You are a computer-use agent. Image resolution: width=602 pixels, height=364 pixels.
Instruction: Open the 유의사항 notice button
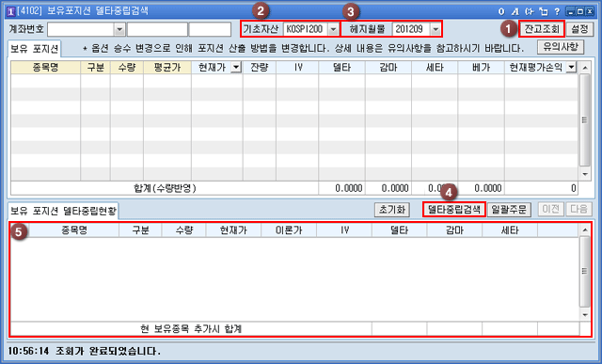pos(561,47)
